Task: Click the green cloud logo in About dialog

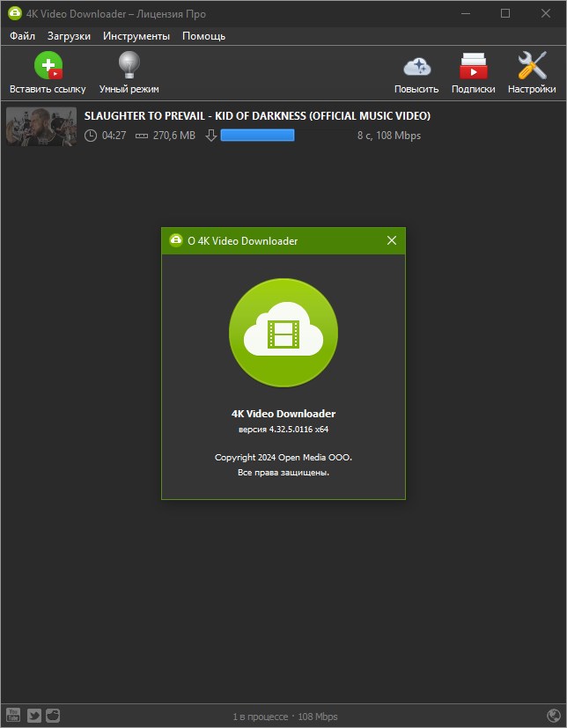Action: click(283, 333)
